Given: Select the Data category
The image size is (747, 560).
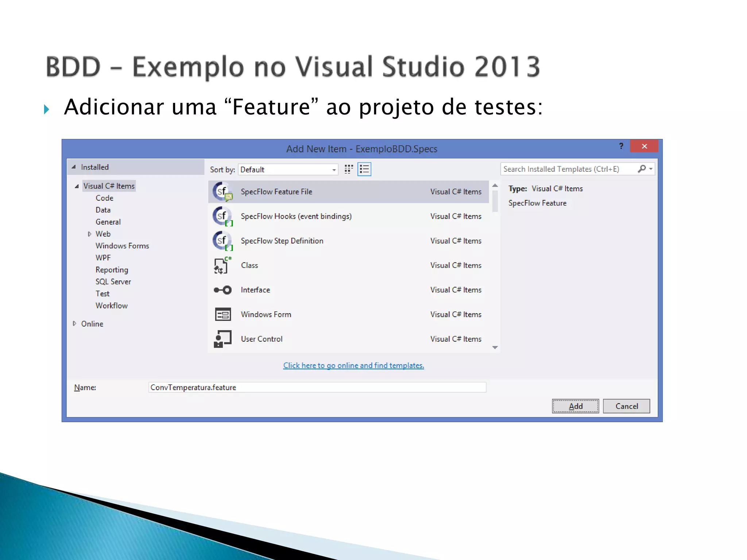Looking at the screenshot, I should pos(103,210).
